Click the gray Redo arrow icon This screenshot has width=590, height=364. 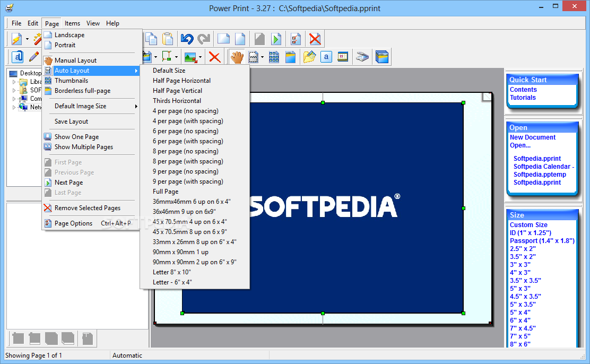[204, 39]
